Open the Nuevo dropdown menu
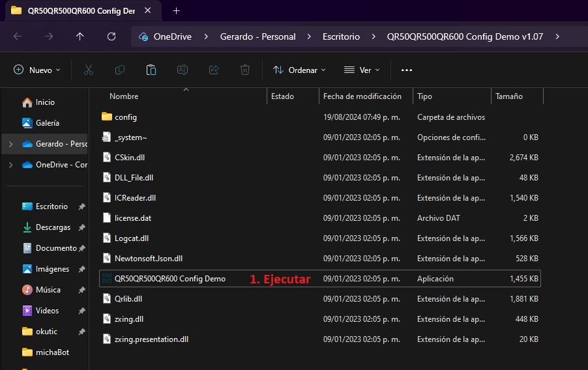Screen dimensions: 588x370 [x=37, y=70]
